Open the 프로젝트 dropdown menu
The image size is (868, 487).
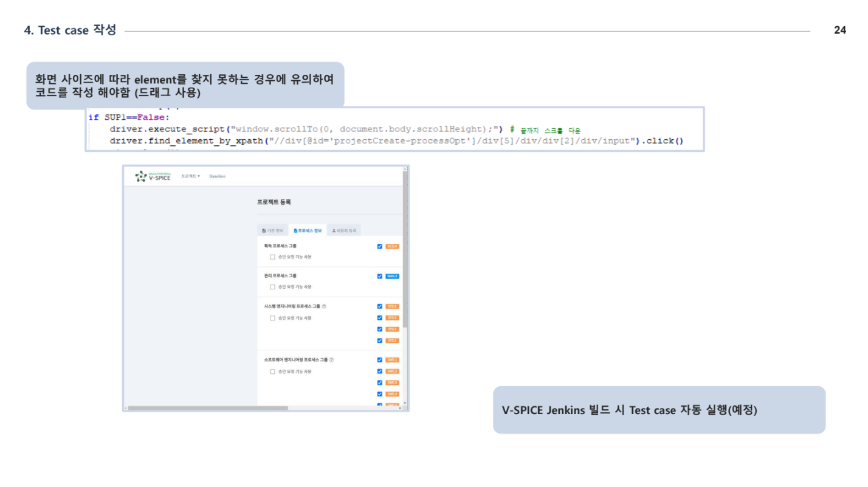(190, 176)
